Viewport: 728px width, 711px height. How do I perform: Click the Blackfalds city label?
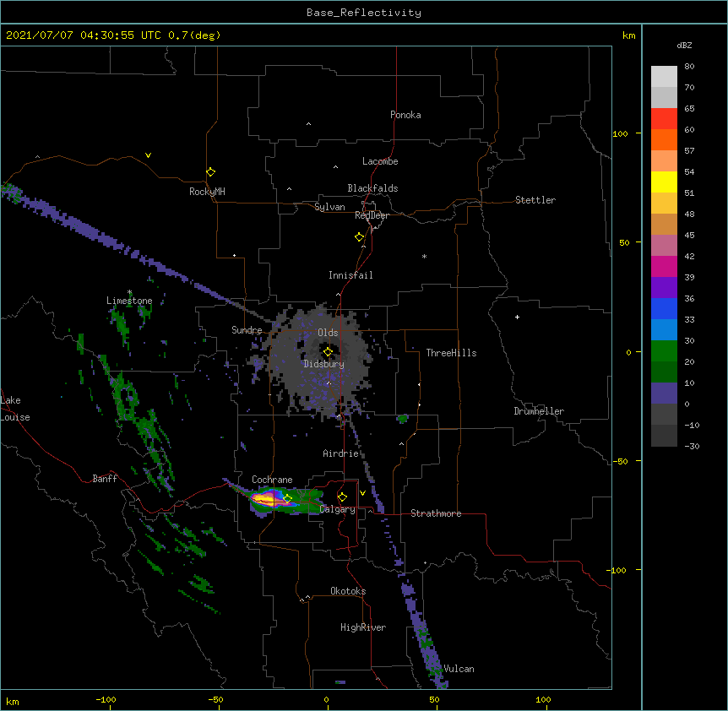pos(372,188)
